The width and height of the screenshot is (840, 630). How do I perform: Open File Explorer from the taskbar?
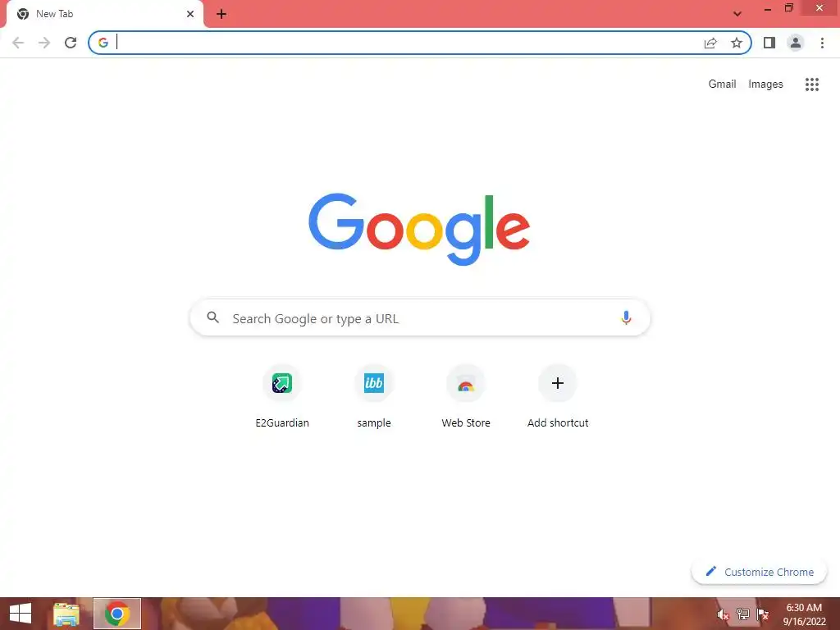coord(66,614)
